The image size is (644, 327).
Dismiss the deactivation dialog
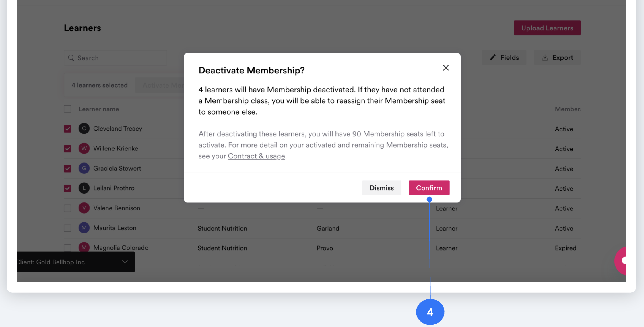pyautogui.click(x=382, y=188)
